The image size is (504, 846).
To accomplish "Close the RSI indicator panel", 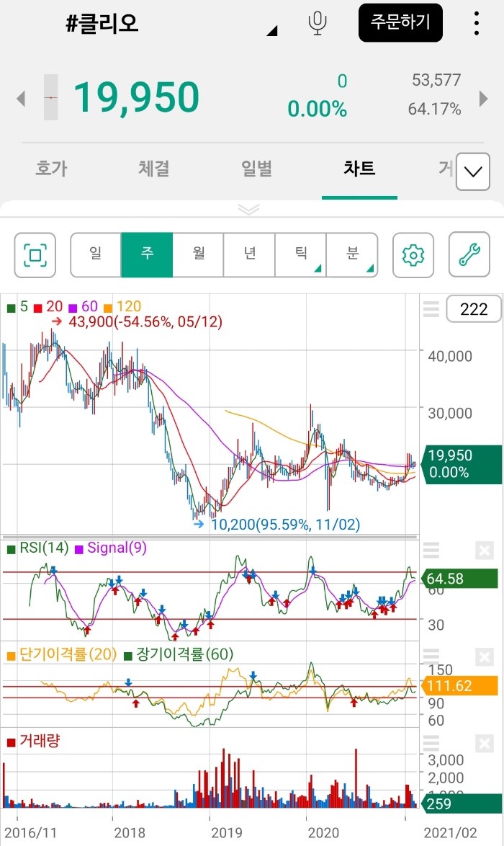I will coord(484,551).
